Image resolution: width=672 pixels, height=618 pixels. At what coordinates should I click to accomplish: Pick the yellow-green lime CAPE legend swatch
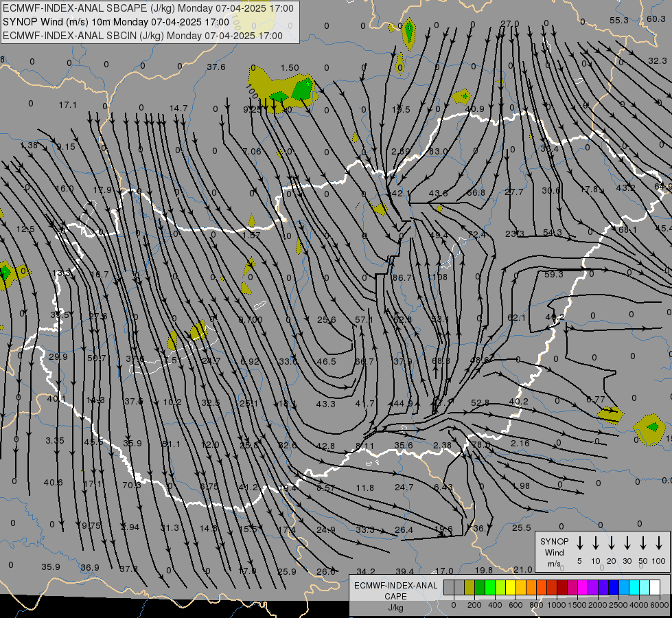pos(500,588)
